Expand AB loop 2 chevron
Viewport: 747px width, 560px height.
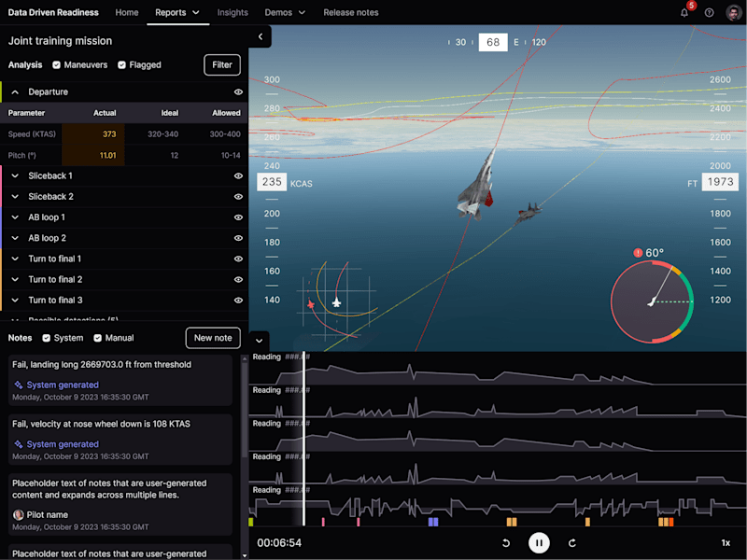pyautogui.click(x=15, y=238)
